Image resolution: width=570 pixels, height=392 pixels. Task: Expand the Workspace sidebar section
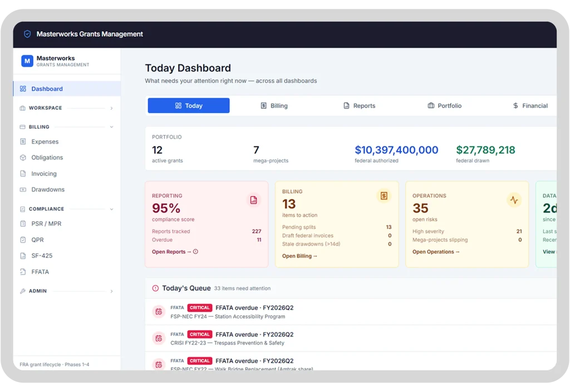click(x=67, y=108)
